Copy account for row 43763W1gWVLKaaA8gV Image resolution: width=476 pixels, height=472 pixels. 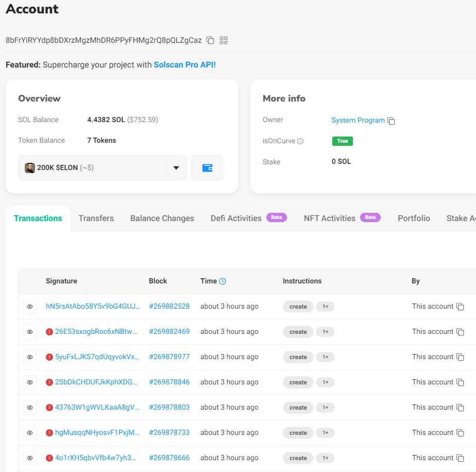click(x=460, y=407)
